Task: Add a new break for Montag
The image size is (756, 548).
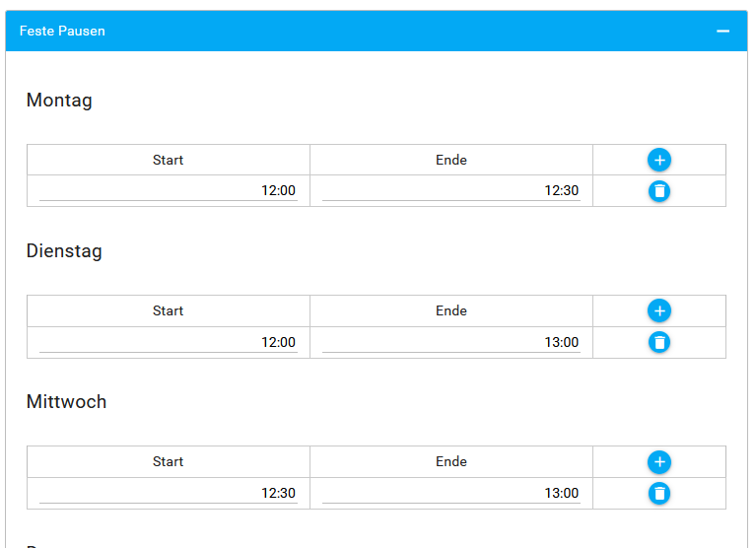Action: click(x=659, y=160)
